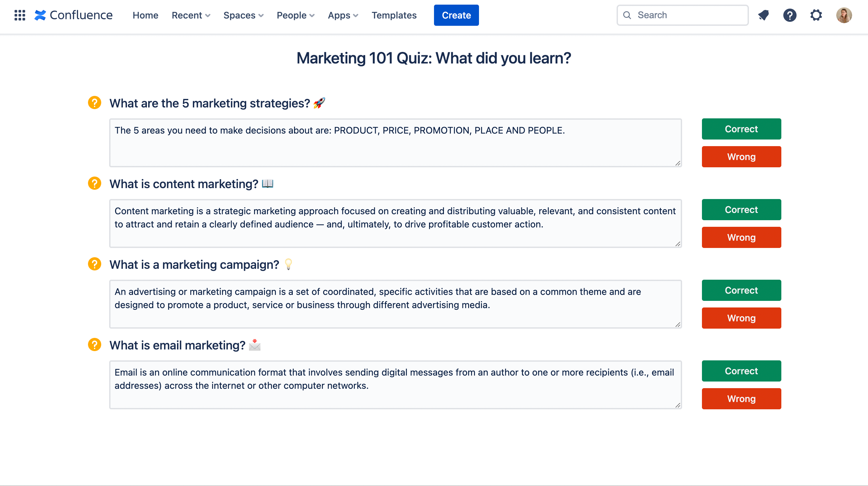The width and height of the screenshot is (868, 486).
Task: Click heading 'What is content marketing?'
Action: pyautogui.click(x=184, y=184)
